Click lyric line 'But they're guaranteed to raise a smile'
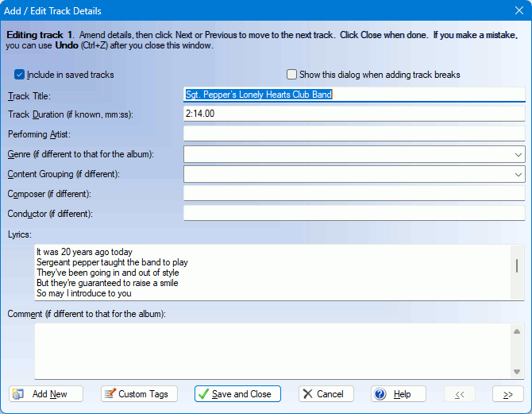Image resolution: width=532 pixels, height=414 pixels. pos(107,283)
